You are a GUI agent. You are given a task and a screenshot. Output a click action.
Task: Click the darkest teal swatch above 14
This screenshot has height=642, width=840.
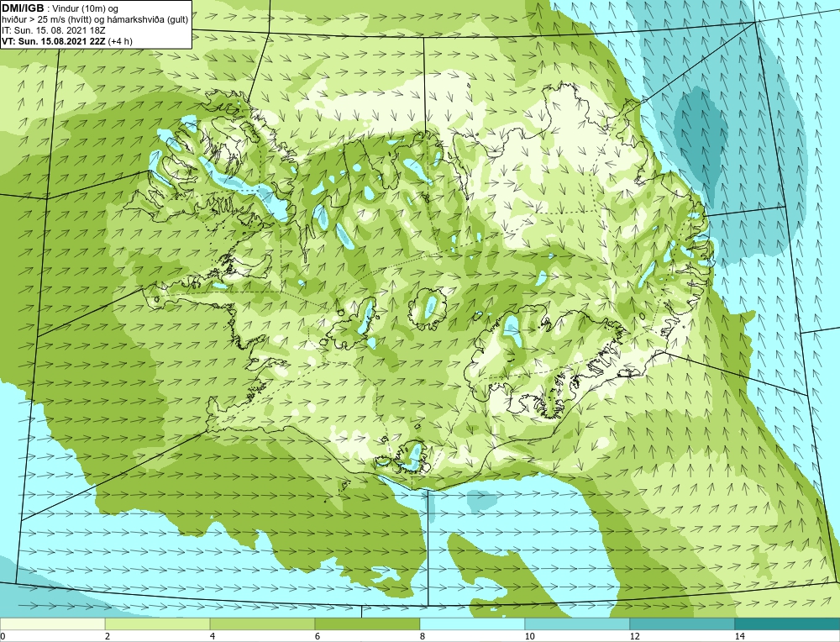pos(788,624)
